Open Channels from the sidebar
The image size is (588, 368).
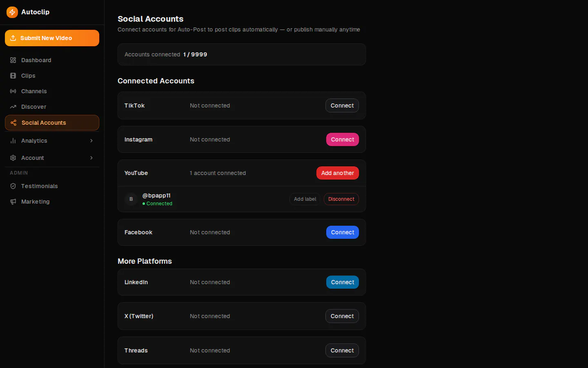(52, 91)
